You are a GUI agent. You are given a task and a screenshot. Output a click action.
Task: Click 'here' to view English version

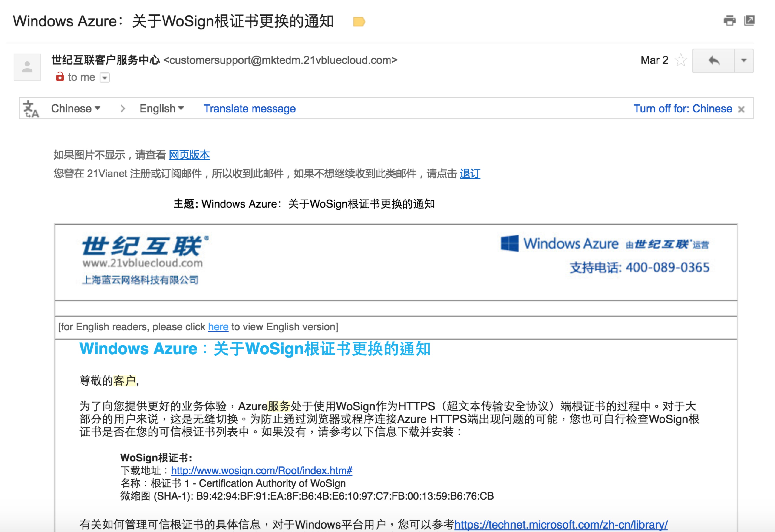point(218,327)
